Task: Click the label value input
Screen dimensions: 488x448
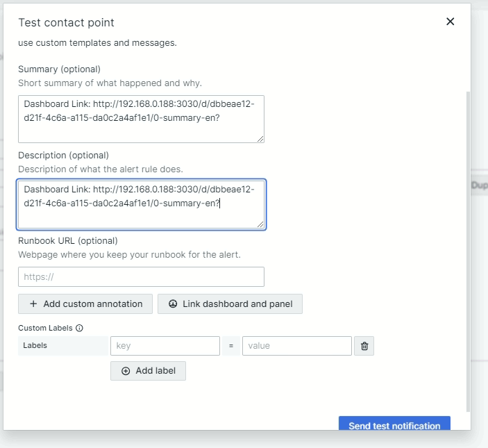Action: click(296, 346)
